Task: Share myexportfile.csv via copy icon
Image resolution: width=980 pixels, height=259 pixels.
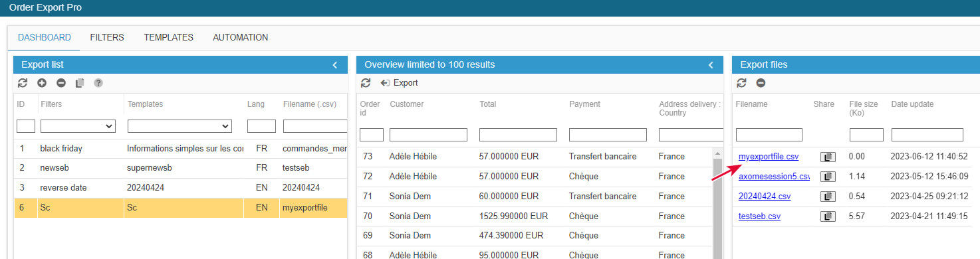Action: coord(828,157)
